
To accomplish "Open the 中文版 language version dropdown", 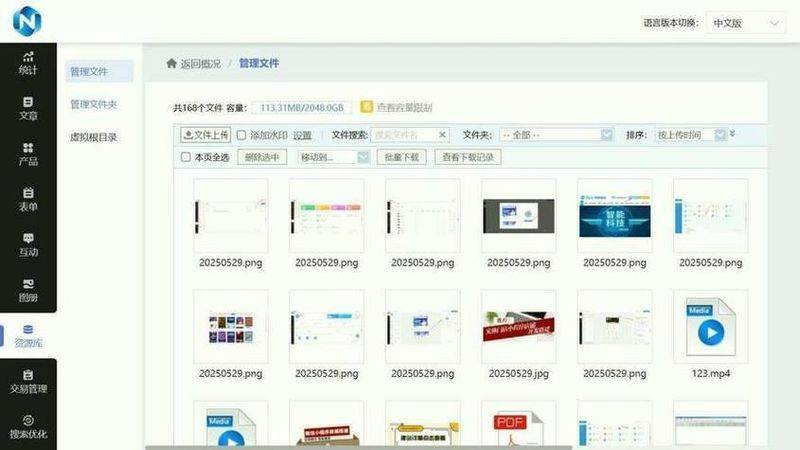I will pyautogui.click(x=746, y=23).
